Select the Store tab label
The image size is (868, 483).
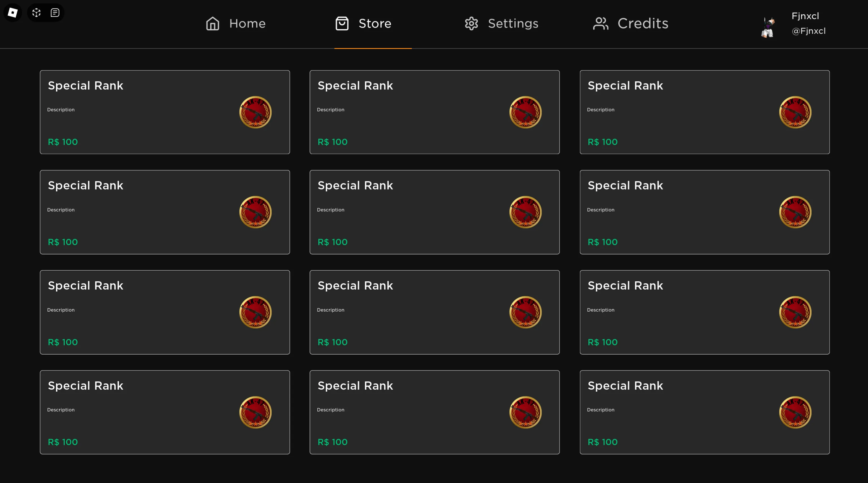point(375,23)
